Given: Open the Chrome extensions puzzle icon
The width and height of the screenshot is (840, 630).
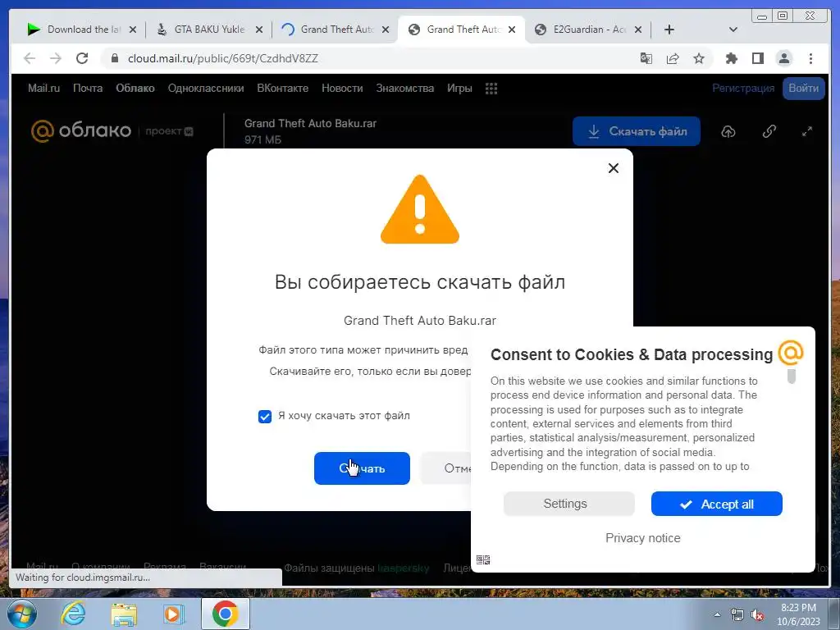Looking at the screenshot, I should tap(731, 58).
